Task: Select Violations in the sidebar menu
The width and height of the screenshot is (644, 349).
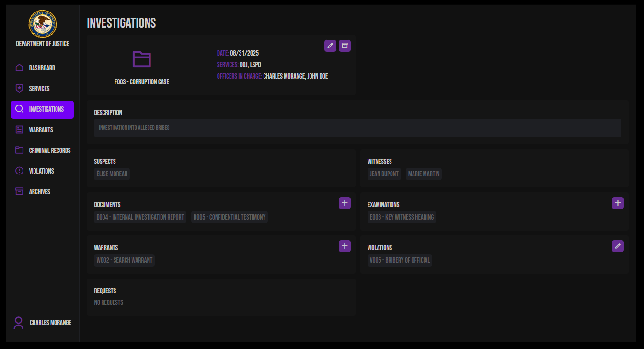Action: point(41,171)
